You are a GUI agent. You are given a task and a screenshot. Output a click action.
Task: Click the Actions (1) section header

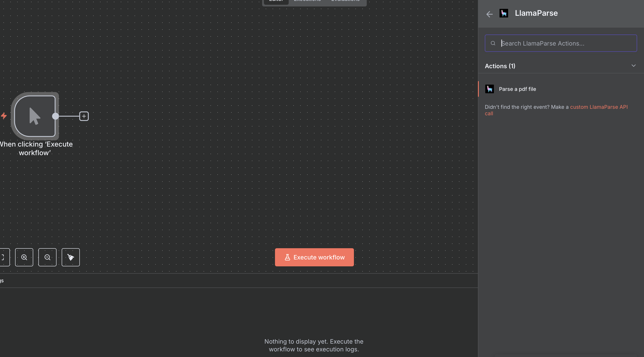point(500,66)
